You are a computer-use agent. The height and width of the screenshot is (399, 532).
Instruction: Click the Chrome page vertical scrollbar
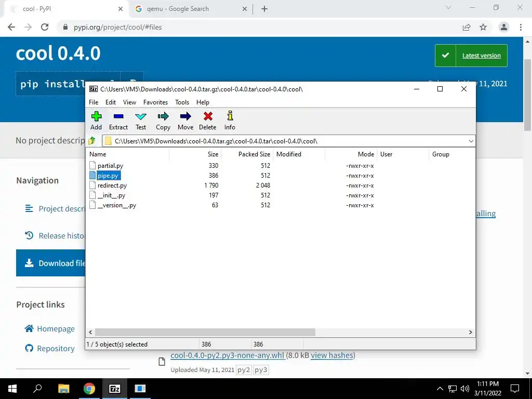coord(527,95)
